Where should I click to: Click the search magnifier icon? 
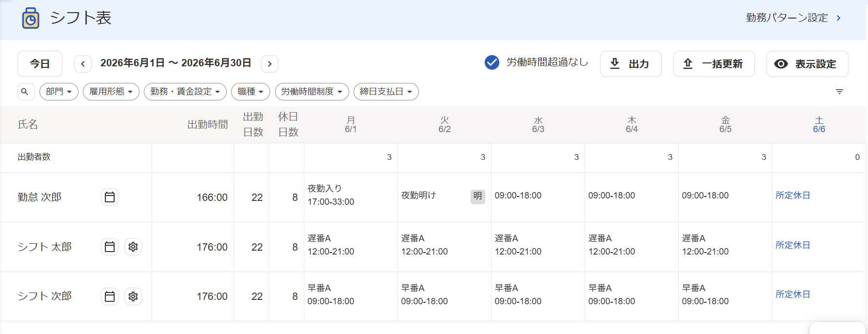click(x=26, y=92)
